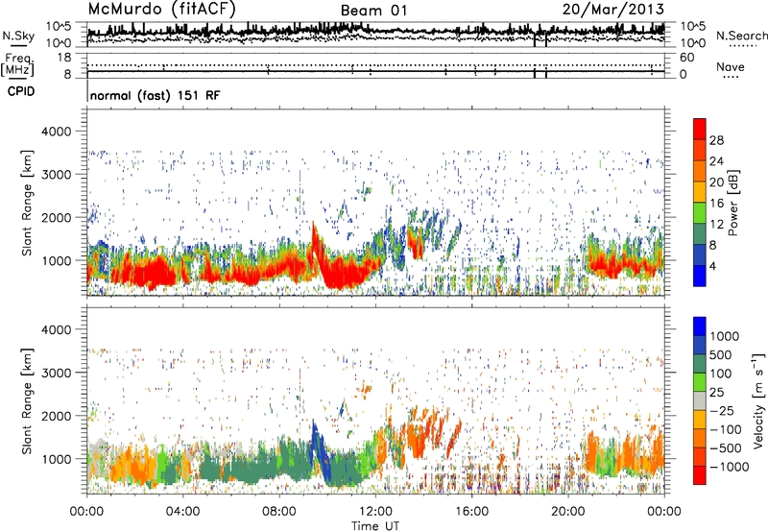Click the 18 tick on frequency axis
The image size is (768, 532).
pos(64,58)
